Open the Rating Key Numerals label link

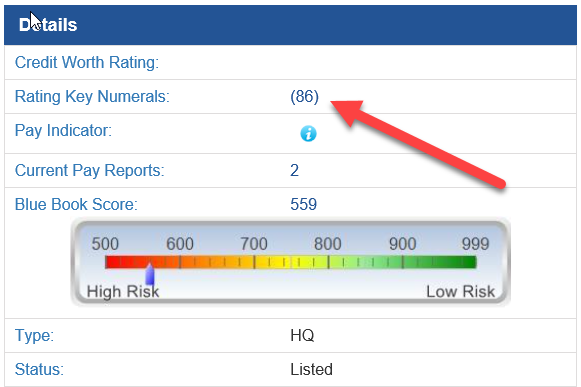click(x=92, y=96)
